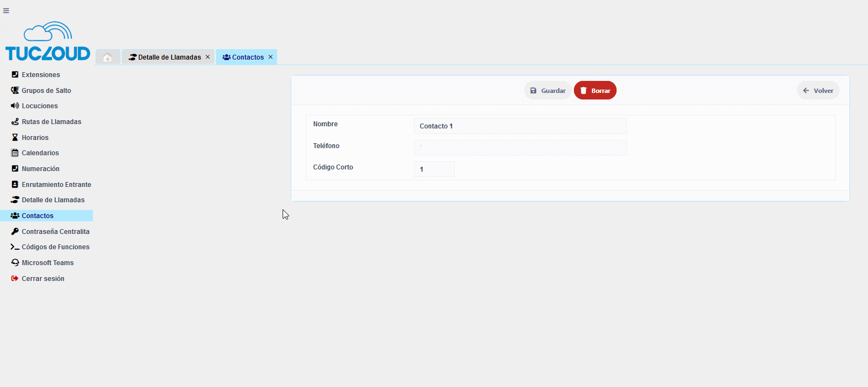Click the Cerrar sesión logout icon
The width and height of the screenshot is (868, 387).
(x=15, y=279)
